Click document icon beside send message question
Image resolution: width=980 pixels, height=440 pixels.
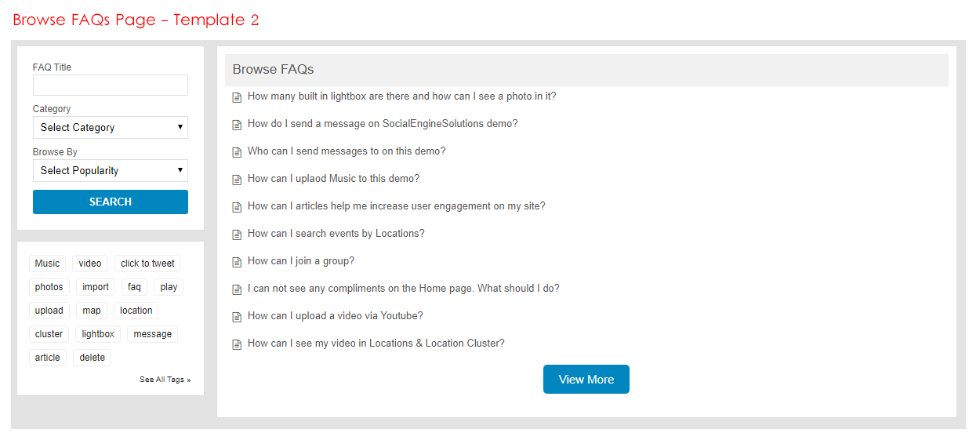coord(237,125)
